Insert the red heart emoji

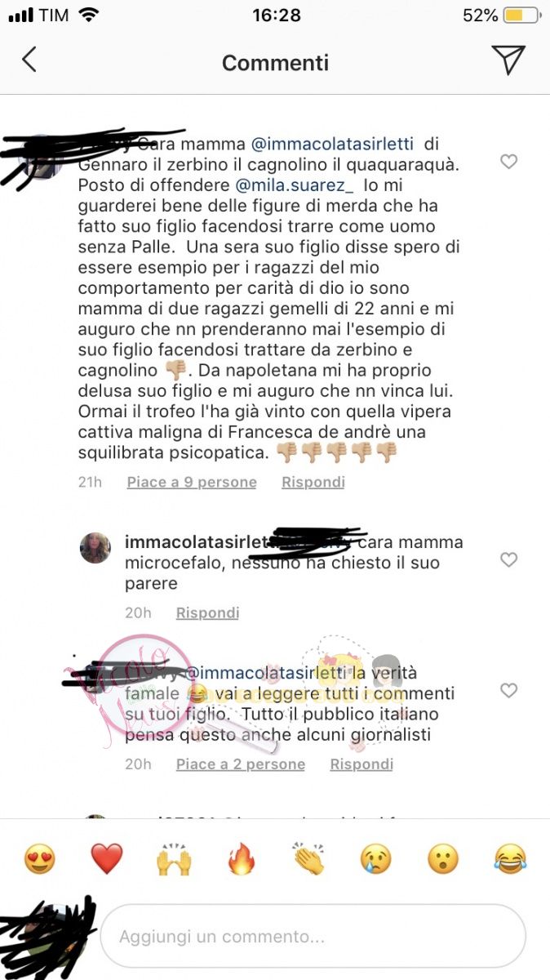coord(106,859)
